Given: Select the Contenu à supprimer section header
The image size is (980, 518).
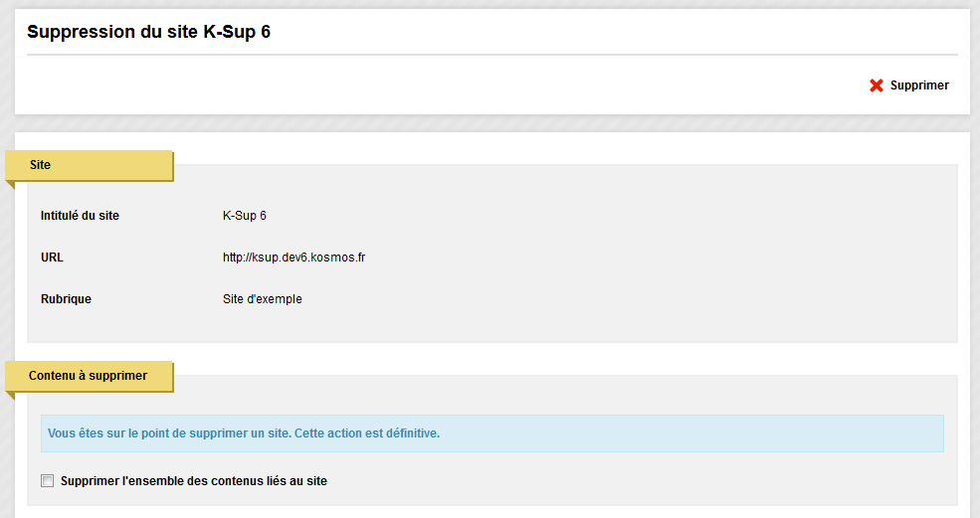Looking at the screenshot, I should pos(90,376).
